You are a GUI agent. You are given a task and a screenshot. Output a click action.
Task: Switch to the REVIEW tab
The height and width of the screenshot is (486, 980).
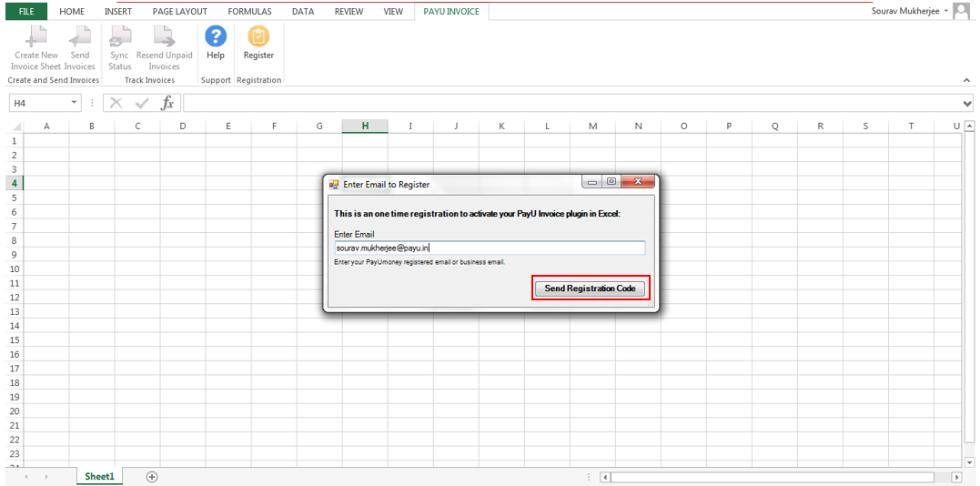(349, 11)
